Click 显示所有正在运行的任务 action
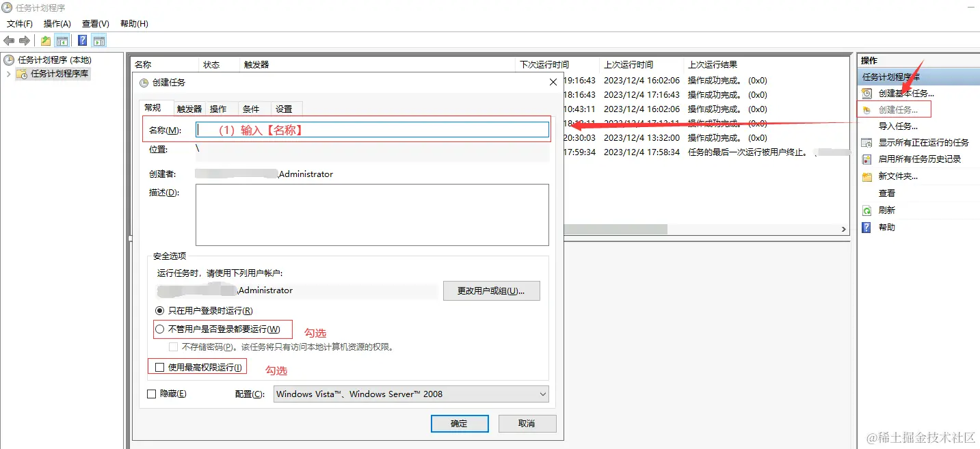Screen dimensions: 980x449 coord(924,143)
